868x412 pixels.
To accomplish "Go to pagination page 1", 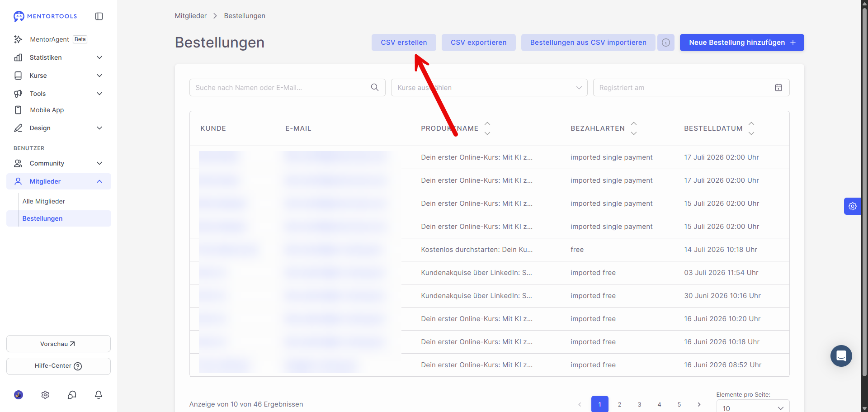I will point(600,404).
